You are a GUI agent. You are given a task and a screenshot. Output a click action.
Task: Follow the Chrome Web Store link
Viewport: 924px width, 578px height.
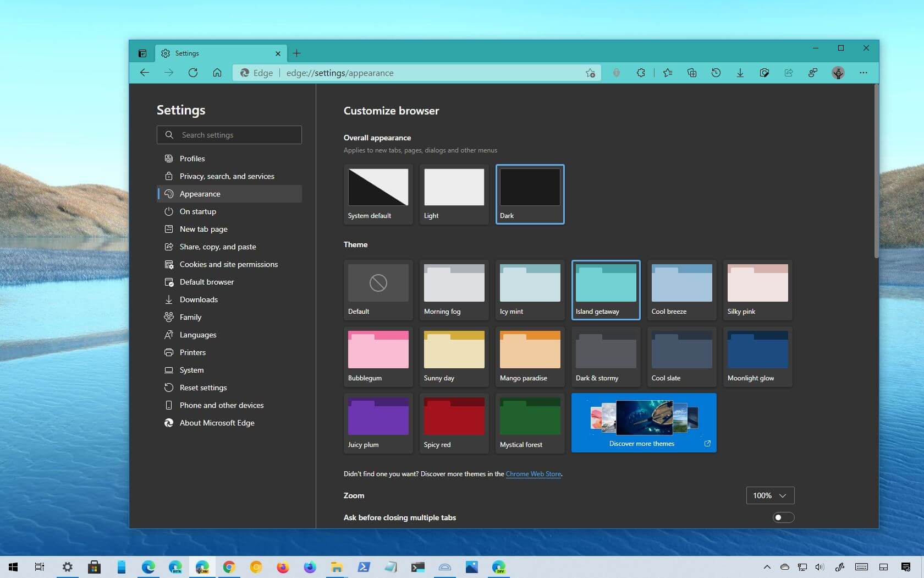[x=532, y=474]
